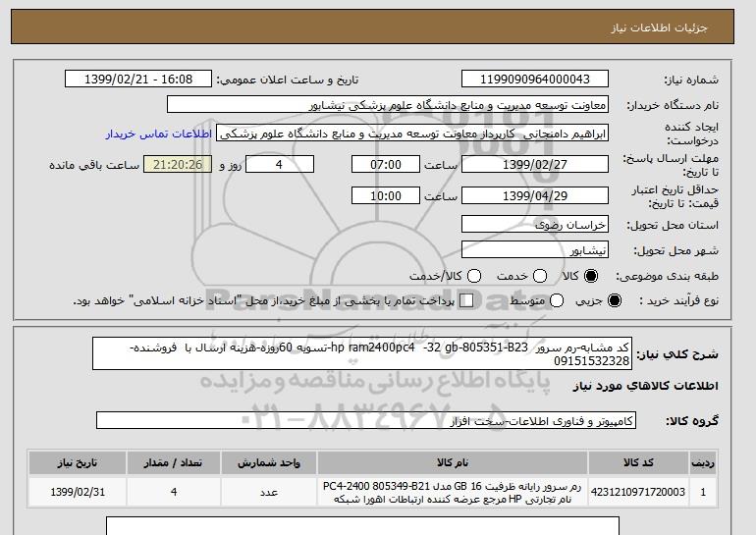Open اطلاعات تماس خریدار link
Image resolution: width=756 pixels, height=535 pixels.
[159, 134]
